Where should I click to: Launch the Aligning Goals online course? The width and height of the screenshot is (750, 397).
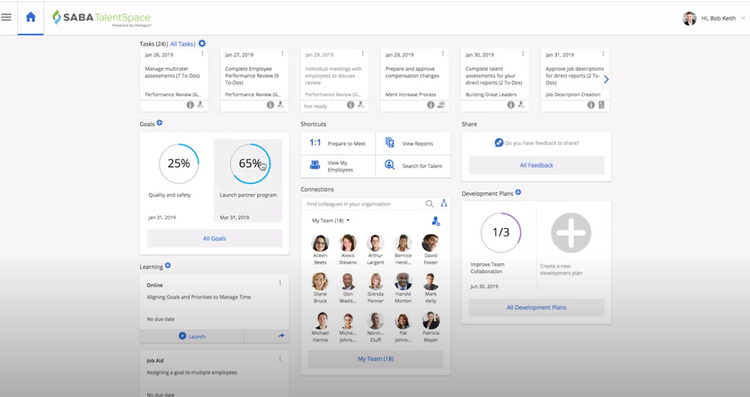[192, 336]
